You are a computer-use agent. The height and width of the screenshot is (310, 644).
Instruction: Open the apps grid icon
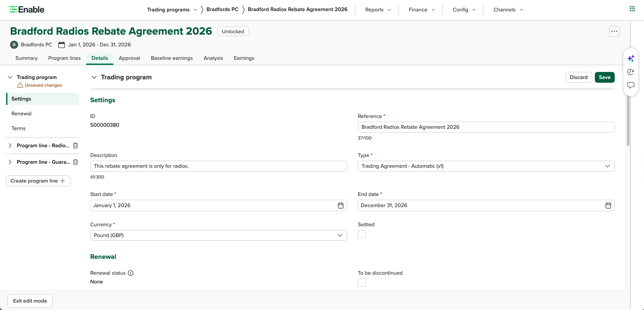tap(632, 9)
